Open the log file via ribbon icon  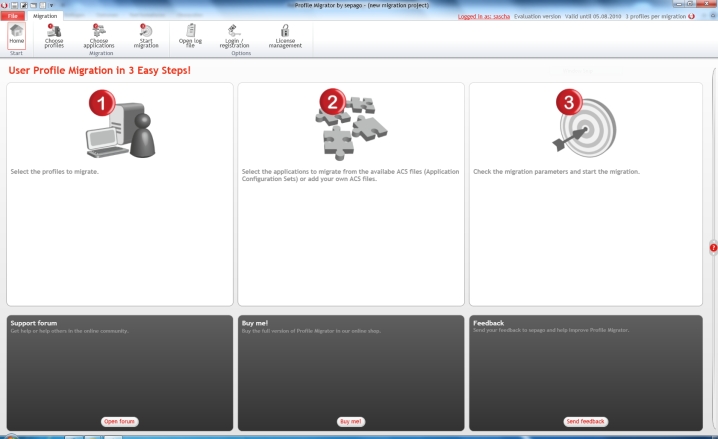point(191,36)
